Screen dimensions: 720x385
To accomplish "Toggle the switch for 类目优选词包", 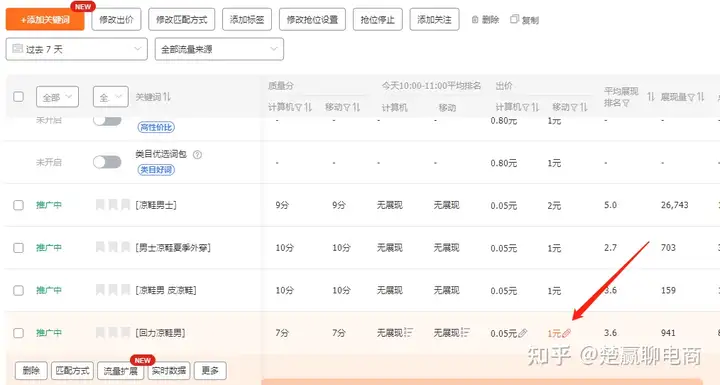I will (x=107, y=162).
